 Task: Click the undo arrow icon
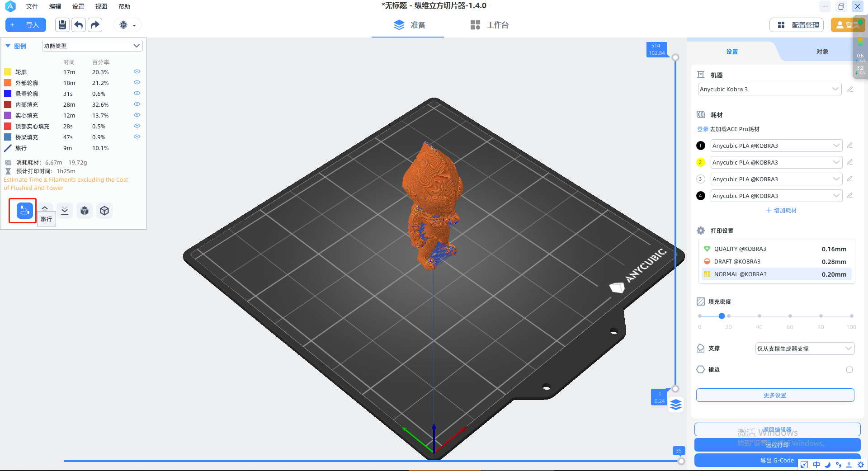[79, 25]
